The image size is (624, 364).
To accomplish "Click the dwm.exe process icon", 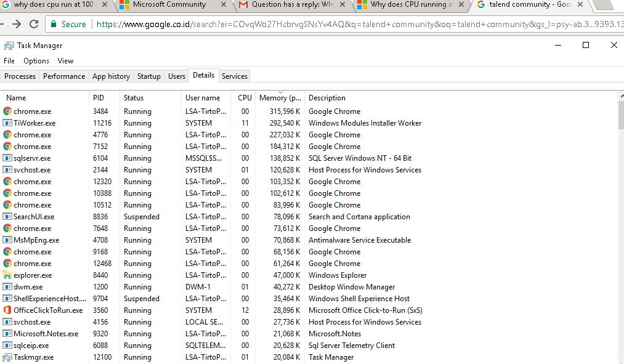I will pyautogui.click(x=7, y=287).
